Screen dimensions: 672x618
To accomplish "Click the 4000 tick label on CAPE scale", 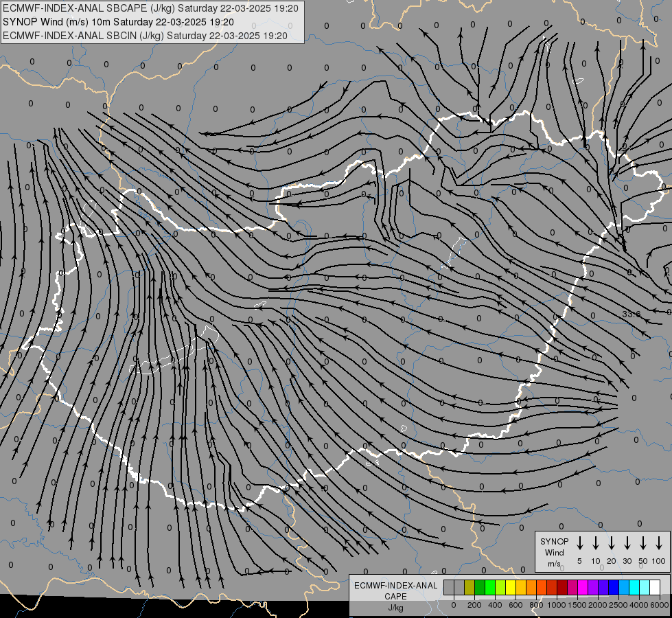I will click(x=639, y=605).
